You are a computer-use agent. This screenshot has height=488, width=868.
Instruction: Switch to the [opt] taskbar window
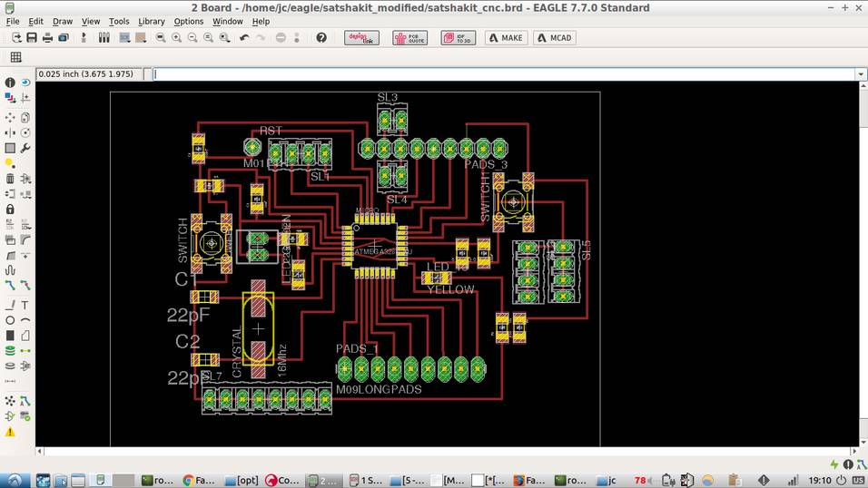click(x=242, y=480)
